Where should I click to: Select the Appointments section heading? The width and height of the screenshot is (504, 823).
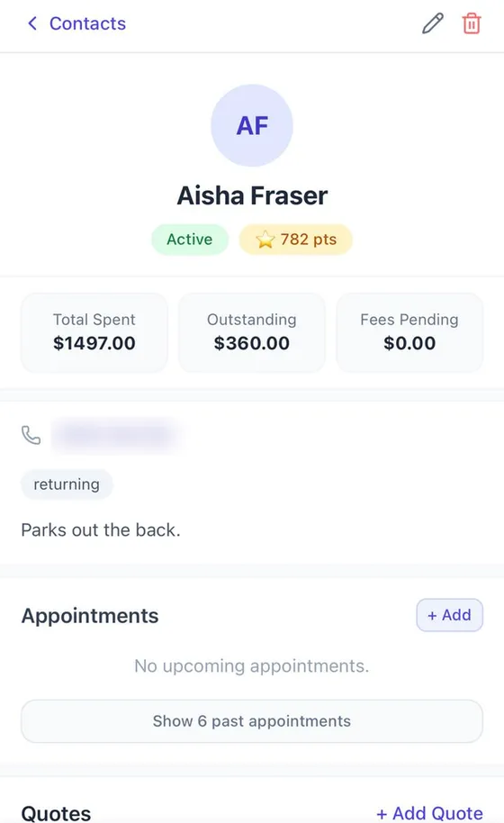point(90,616)
